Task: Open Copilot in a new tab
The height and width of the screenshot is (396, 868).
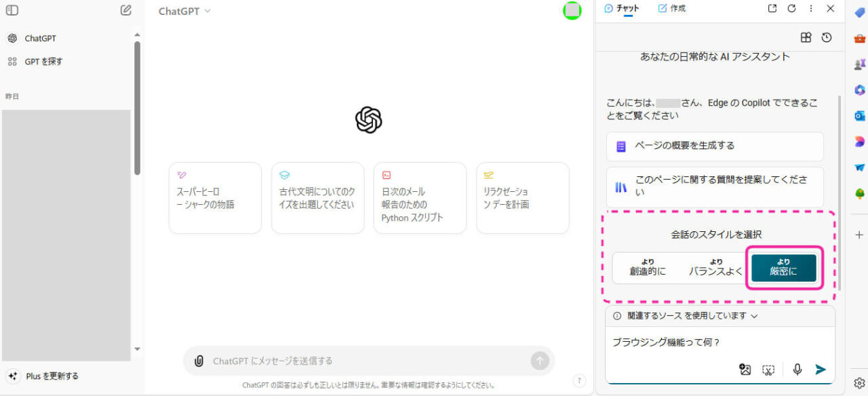Action: 772,9
